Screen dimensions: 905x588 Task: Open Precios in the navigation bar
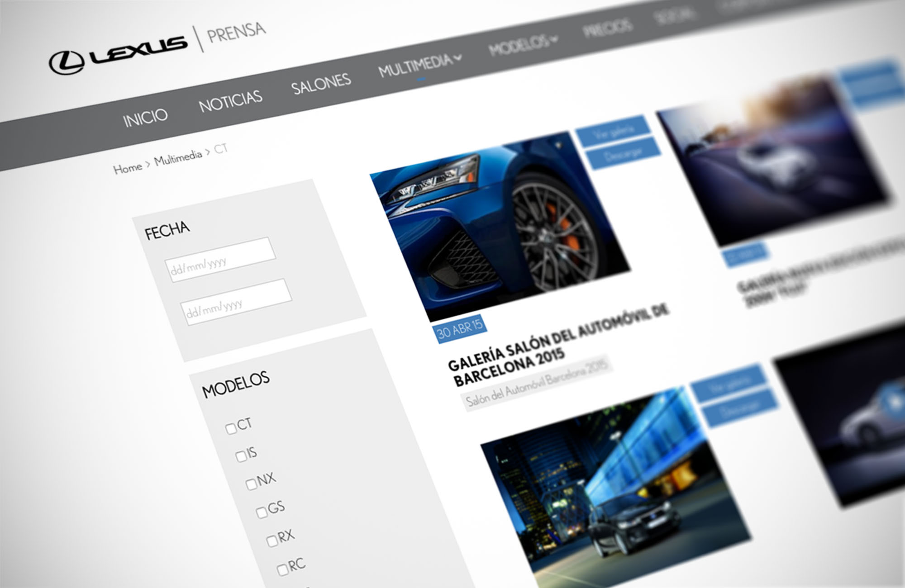click(x=607, y=28)
